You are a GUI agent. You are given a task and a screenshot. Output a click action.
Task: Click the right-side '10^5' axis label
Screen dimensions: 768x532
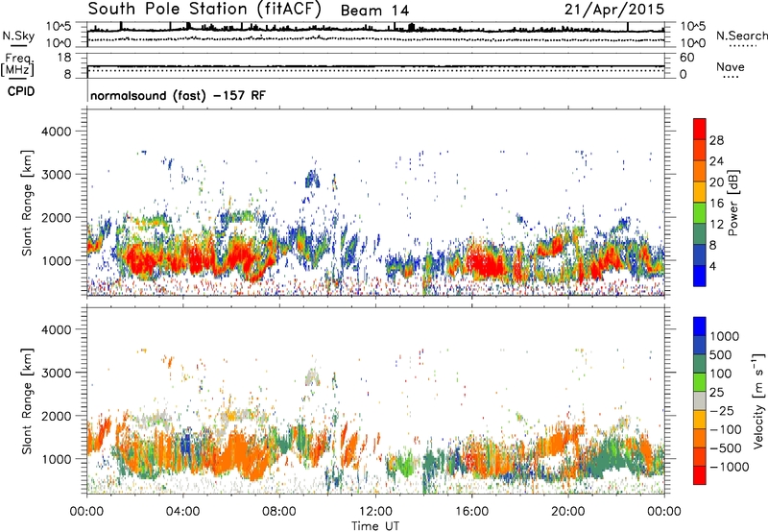pos(692,27)
